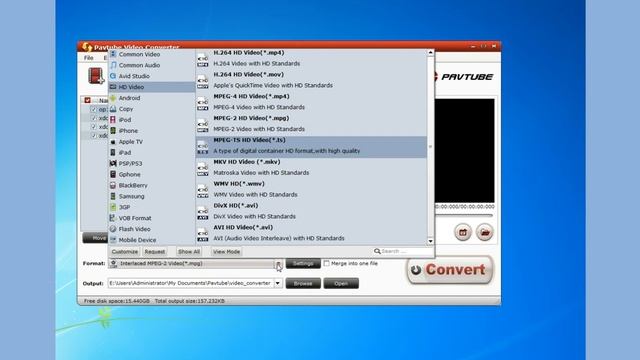Click the Open button
Viewport: 640px width, 360px height.
tap(341, 283)
